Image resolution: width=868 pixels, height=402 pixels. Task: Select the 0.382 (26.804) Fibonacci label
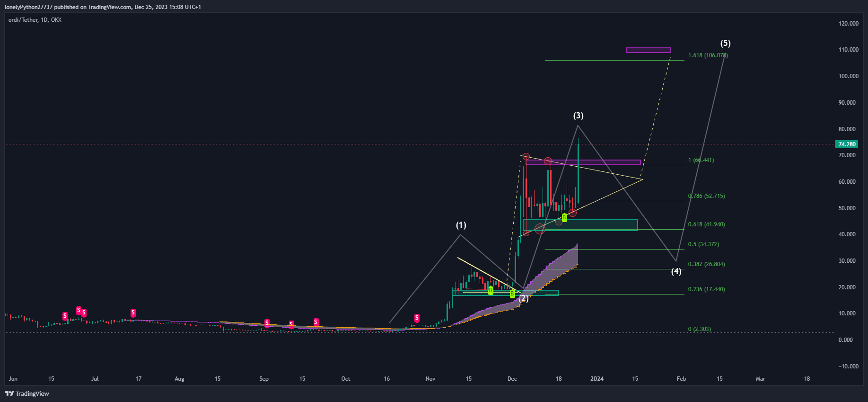click(706, 264)
